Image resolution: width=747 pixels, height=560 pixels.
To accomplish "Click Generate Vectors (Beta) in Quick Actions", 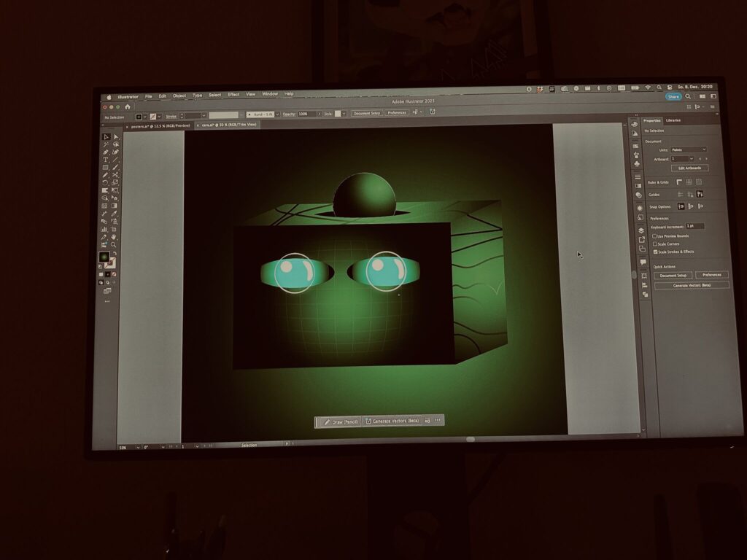I will pos(691,285).
